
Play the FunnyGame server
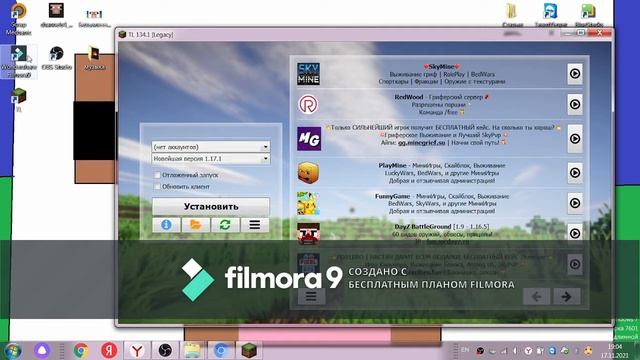point(575,203)
